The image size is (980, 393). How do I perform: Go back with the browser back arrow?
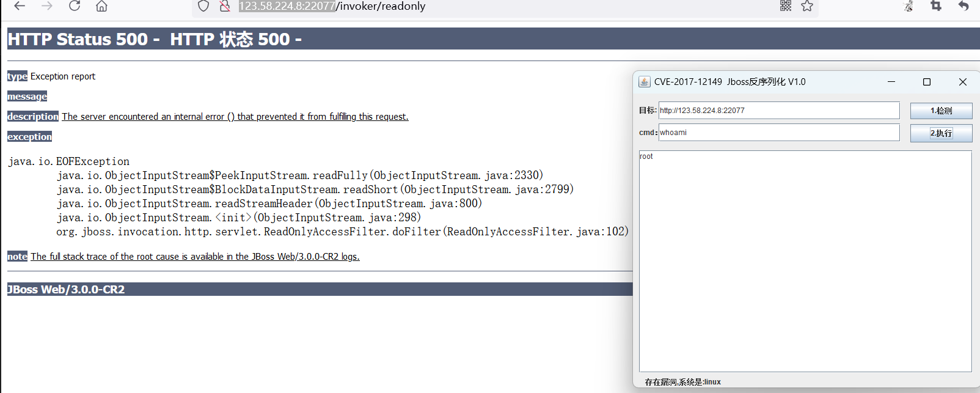(x=20, y=6)
